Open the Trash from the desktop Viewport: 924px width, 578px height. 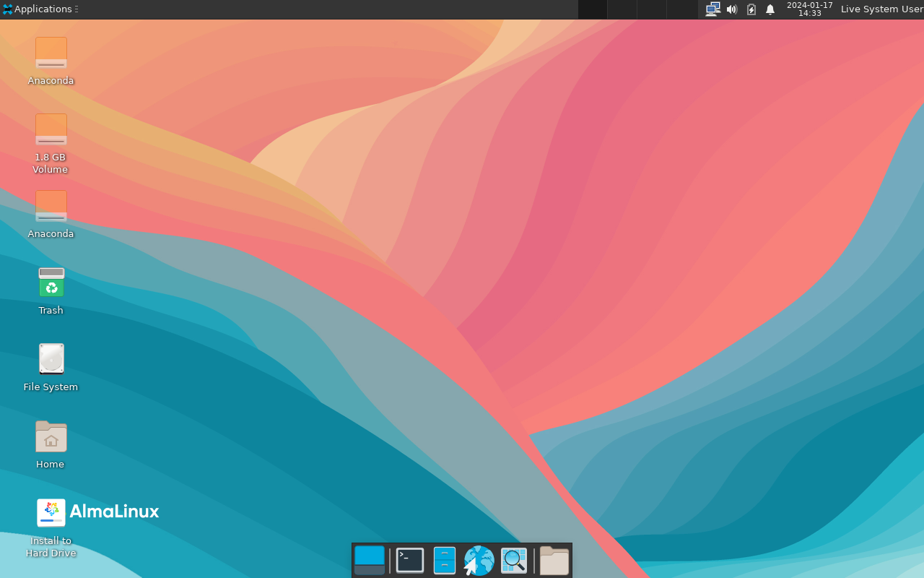51,282
